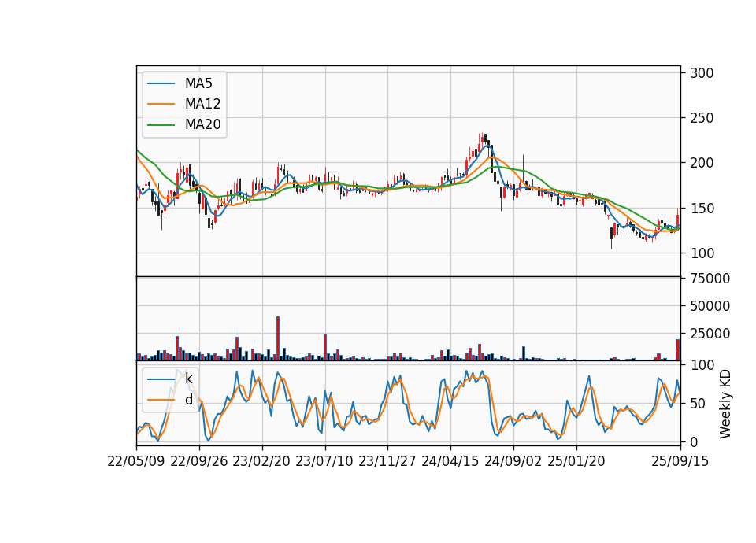This screenshot has height=543, width=756.
Task: Click the 25/01/20 date label
Action: pos(576,461)
